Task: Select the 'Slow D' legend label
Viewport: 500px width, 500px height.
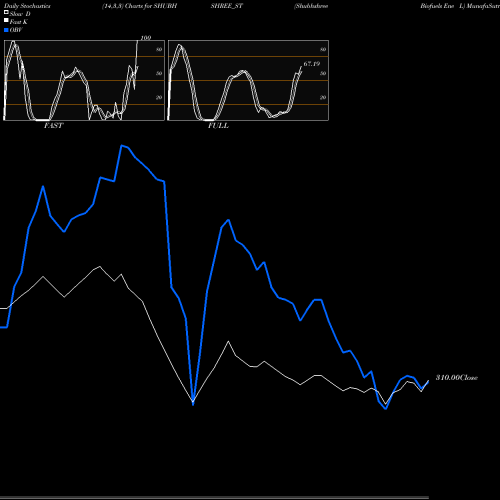Action: pos(20,14)
